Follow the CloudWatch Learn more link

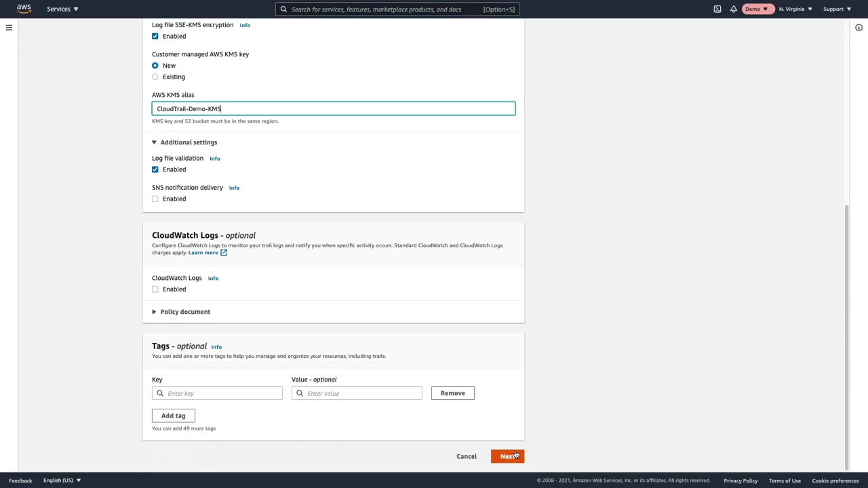[203, 253]
